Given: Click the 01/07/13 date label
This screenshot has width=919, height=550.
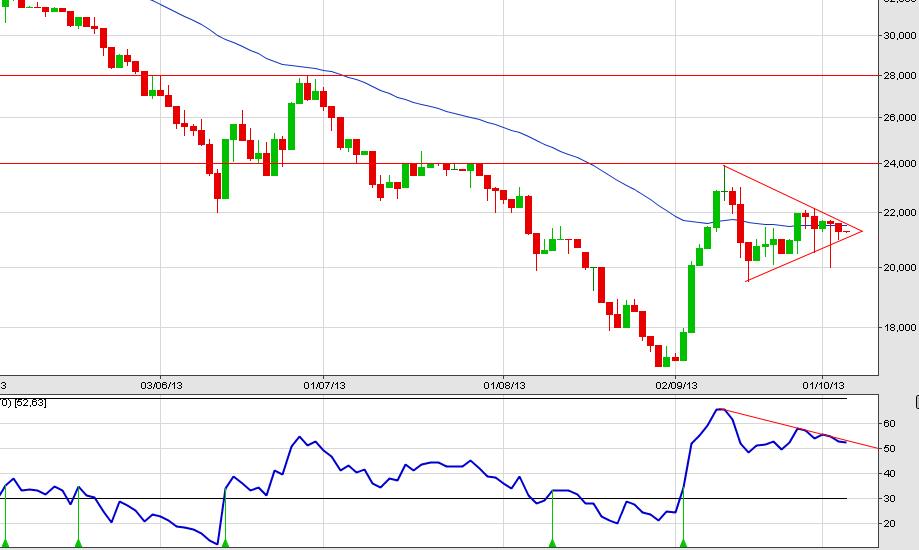Looking at the screenshot, I should [324, 384].
